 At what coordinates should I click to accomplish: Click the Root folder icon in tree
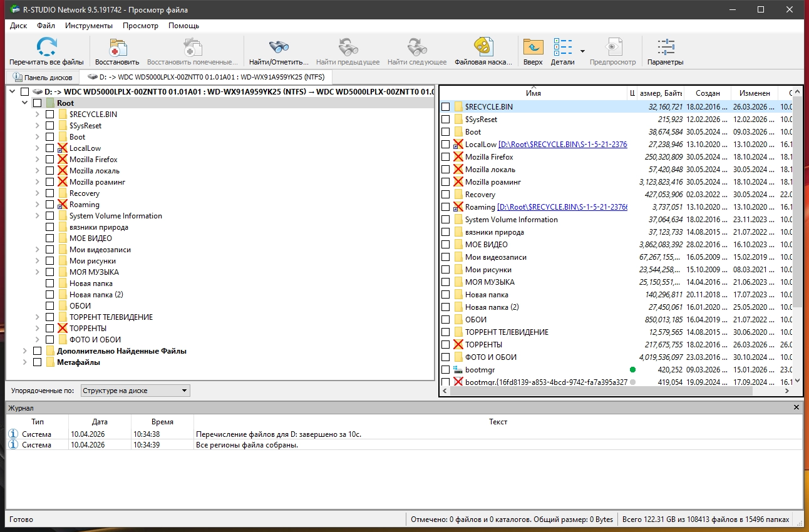click(x=50, y=103)
